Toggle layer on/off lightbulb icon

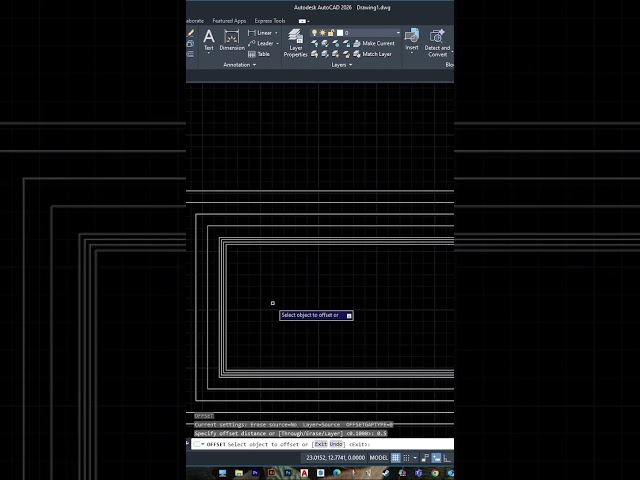tap(314, 33)
